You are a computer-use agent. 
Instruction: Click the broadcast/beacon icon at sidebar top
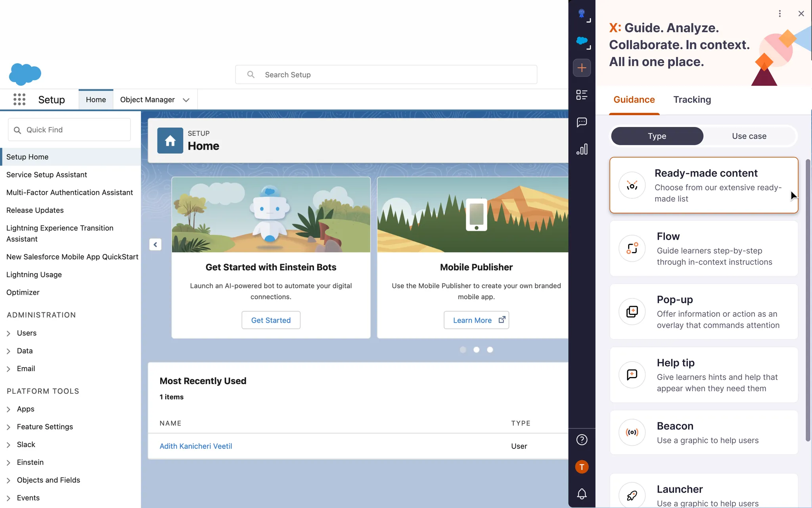coord(581,14)
